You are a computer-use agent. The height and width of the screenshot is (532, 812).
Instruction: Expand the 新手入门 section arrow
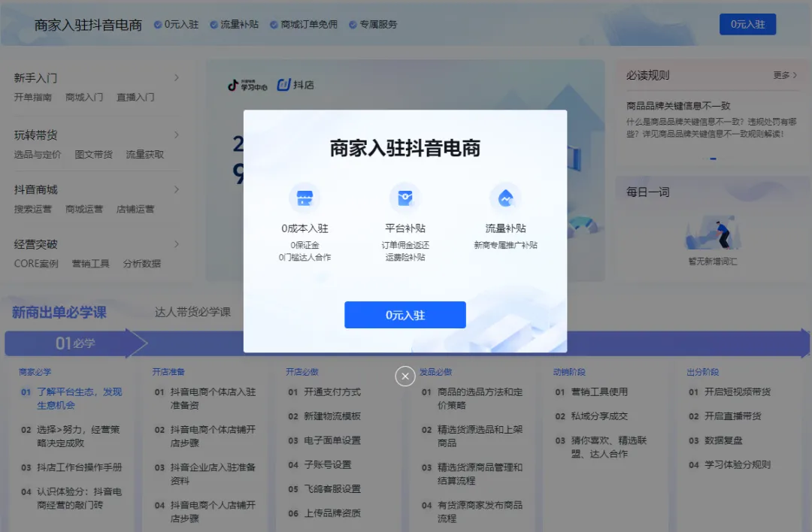[x=176, y=77]
